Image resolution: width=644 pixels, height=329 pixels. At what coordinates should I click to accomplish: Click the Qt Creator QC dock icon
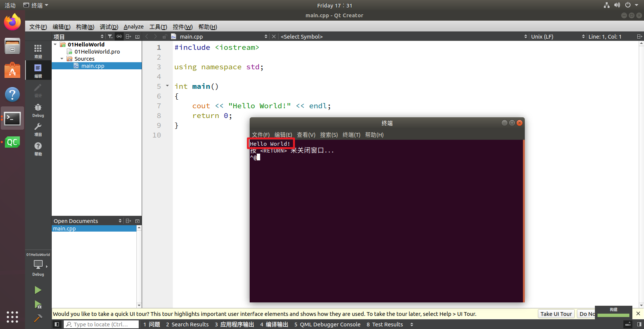tap(12, 142)
